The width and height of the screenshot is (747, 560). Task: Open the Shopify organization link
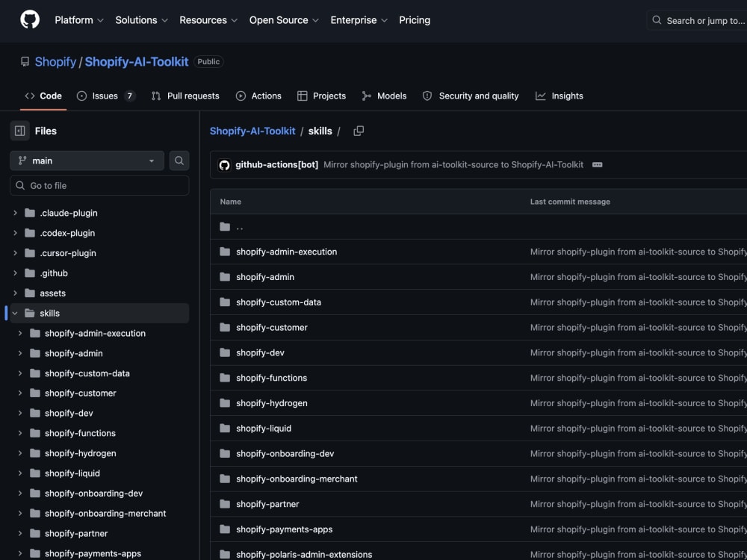pos(55,62)
